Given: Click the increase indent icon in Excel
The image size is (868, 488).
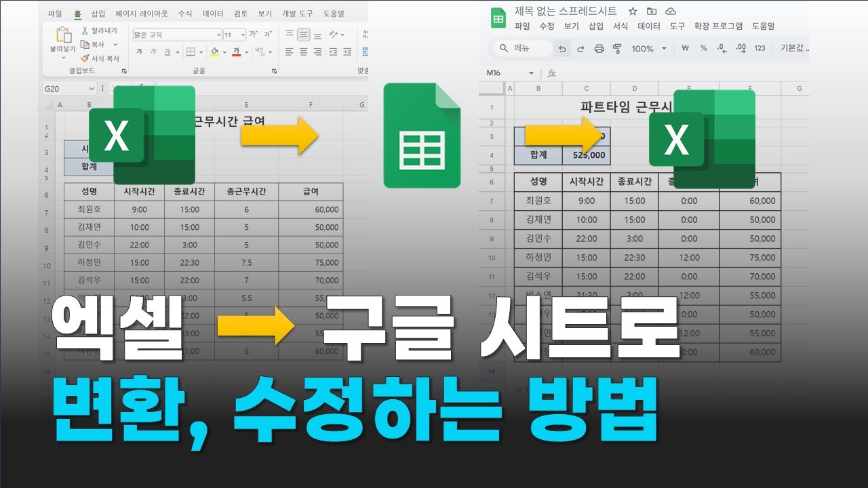Looking at the screenshot, I should click(x=348, y=52).
